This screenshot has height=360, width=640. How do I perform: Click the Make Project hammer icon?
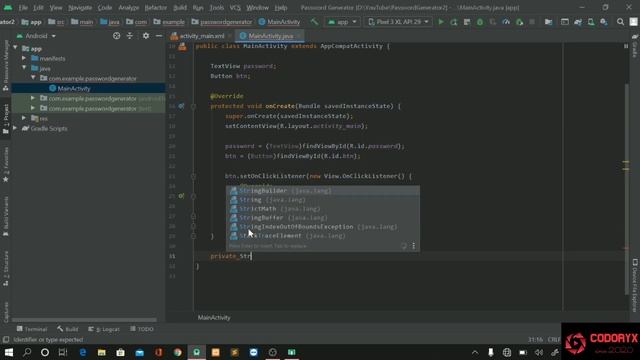point(314,22)
